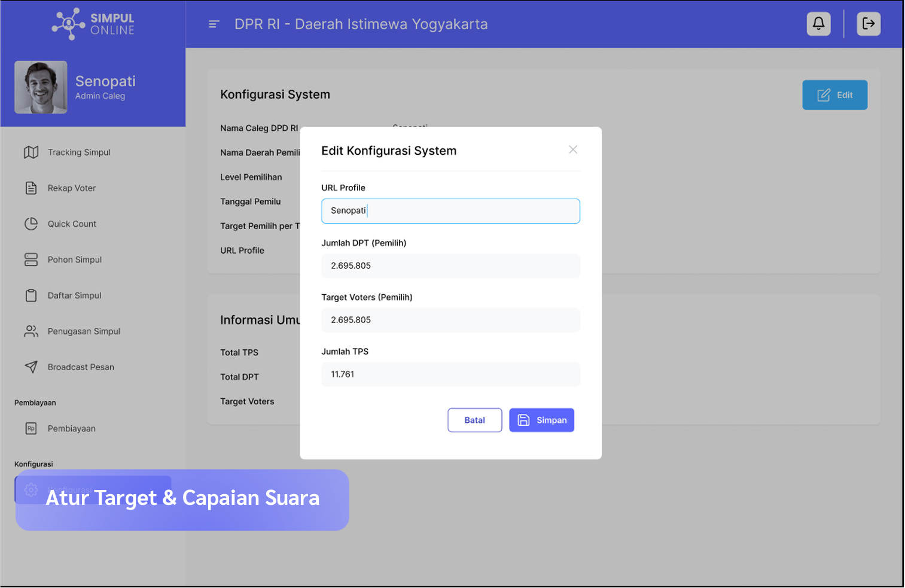Click the Tanggal Pemilu label
The width and height of the screenshot is (905, 588).
point(250,202)
